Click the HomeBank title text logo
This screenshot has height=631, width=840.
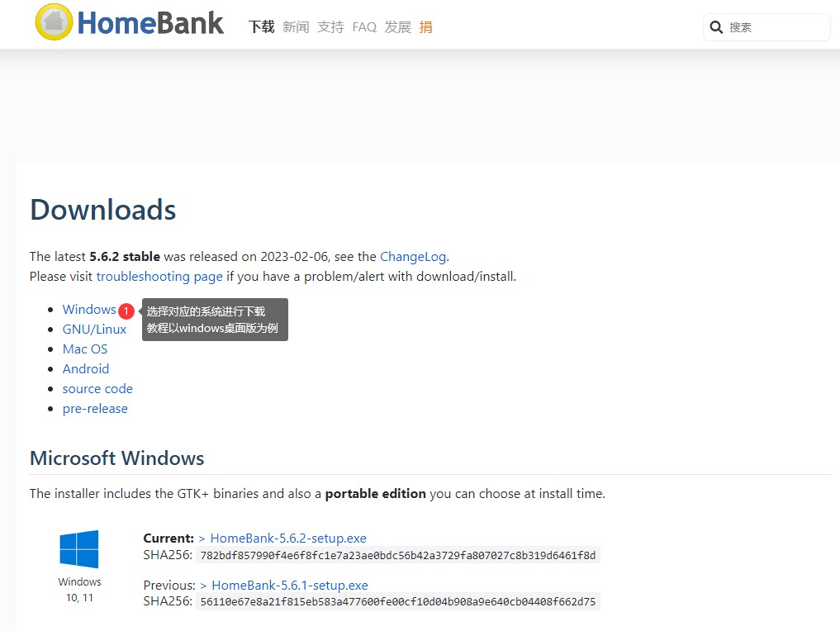150,23
